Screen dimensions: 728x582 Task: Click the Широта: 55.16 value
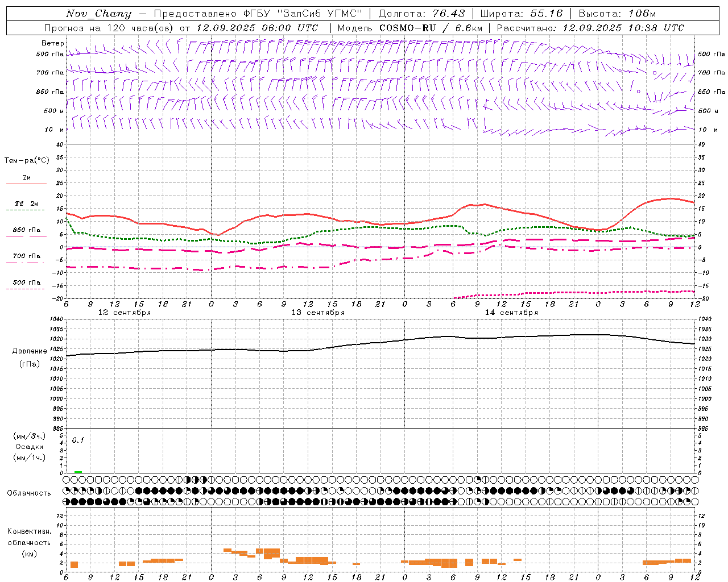click(x=521, y=14)
